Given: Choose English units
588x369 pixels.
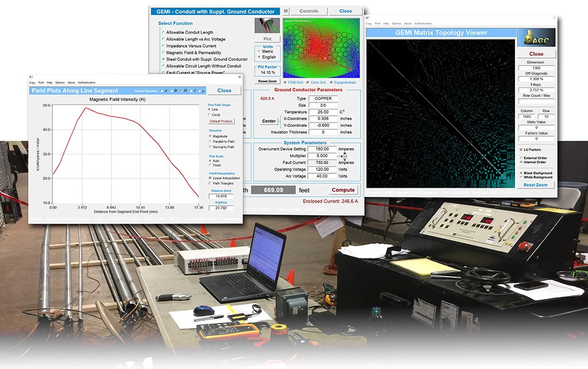Looking at the screenshot, I should click(259, 57).
